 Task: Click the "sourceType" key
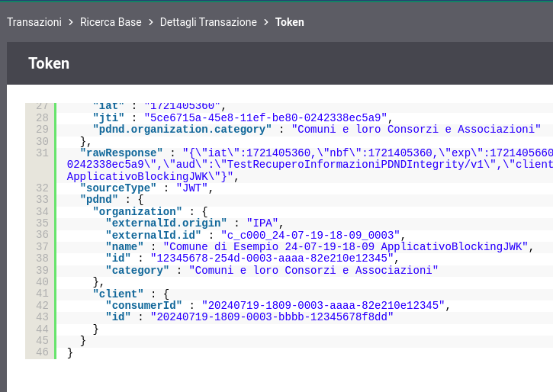pos(118,188)
